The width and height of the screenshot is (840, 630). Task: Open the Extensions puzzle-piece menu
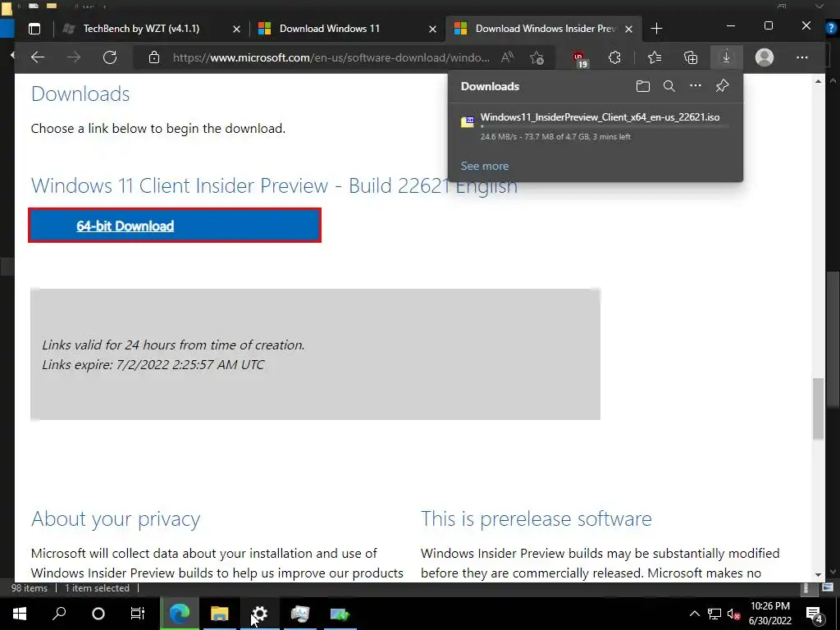pos(615,57)
